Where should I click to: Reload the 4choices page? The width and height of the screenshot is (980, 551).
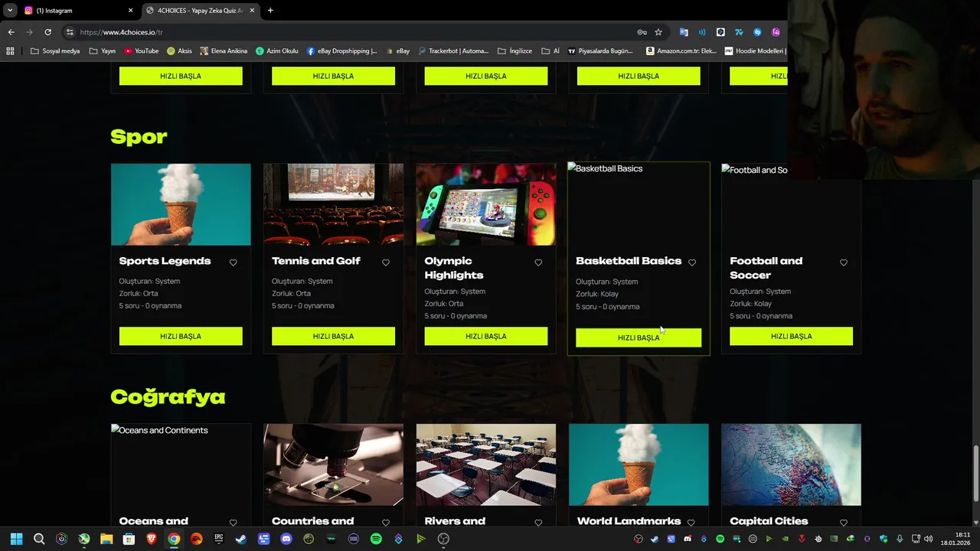tap(47, 32)
